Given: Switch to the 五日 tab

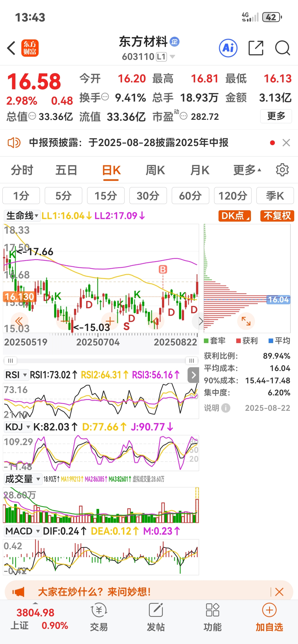Looking at the screenshot, I should tap(66, 170).
